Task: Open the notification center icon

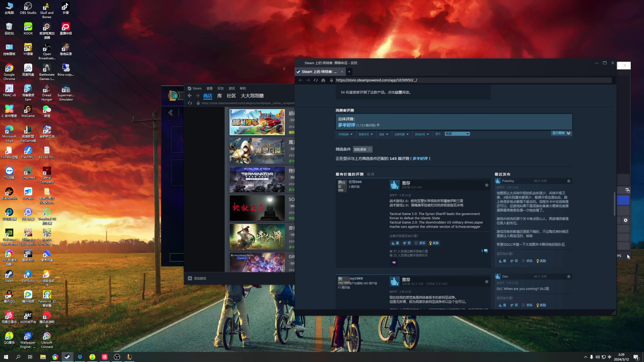Action: (636, 357)
